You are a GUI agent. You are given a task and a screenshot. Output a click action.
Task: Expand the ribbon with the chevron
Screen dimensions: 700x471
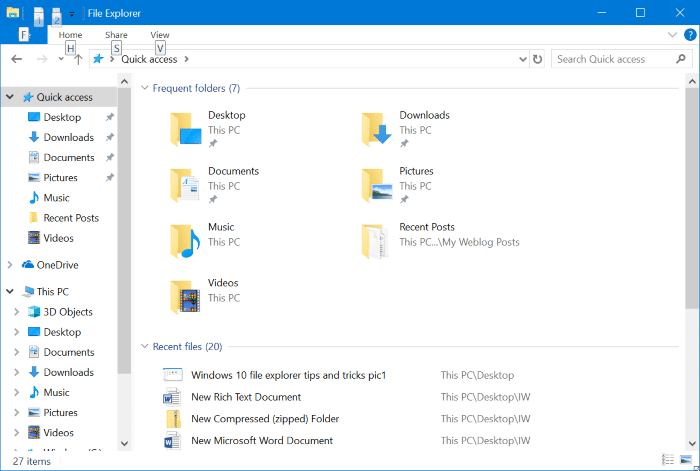(x=672, y=34)
